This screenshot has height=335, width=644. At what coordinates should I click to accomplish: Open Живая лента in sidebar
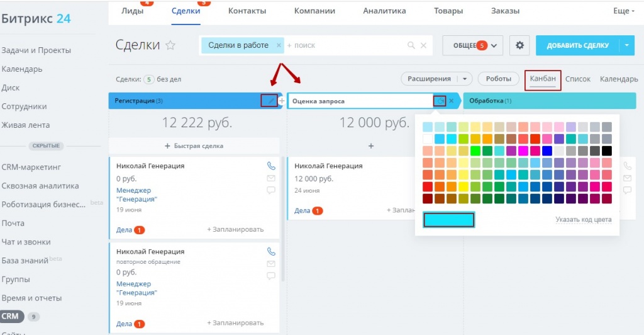click(25, 125)
